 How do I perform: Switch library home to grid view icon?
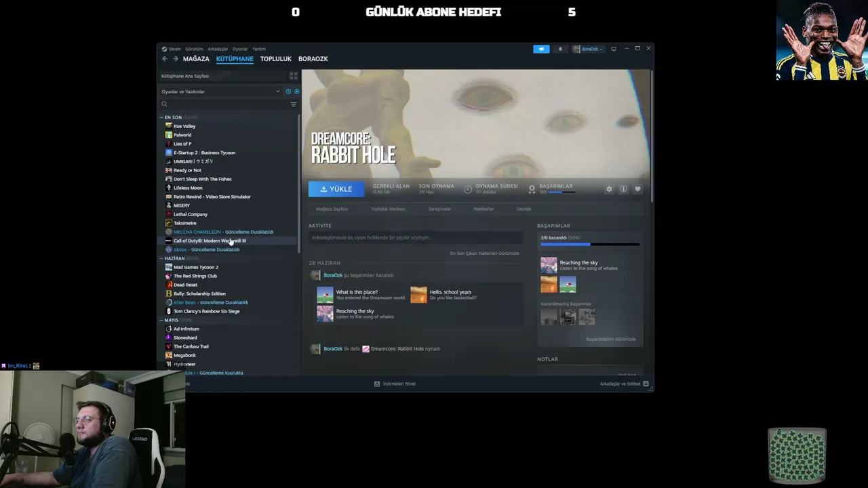tap(294, 76)
